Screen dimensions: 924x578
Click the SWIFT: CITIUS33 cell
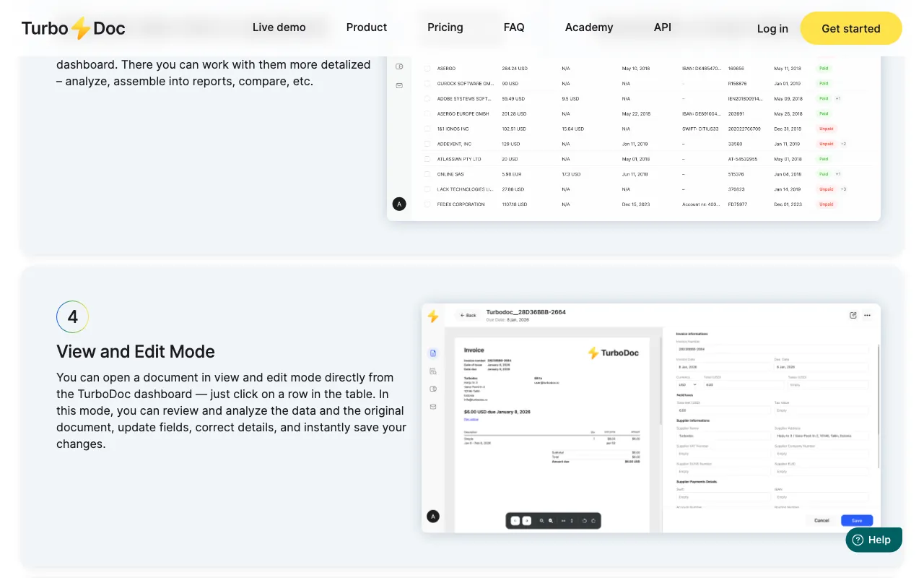coord(700,129)
